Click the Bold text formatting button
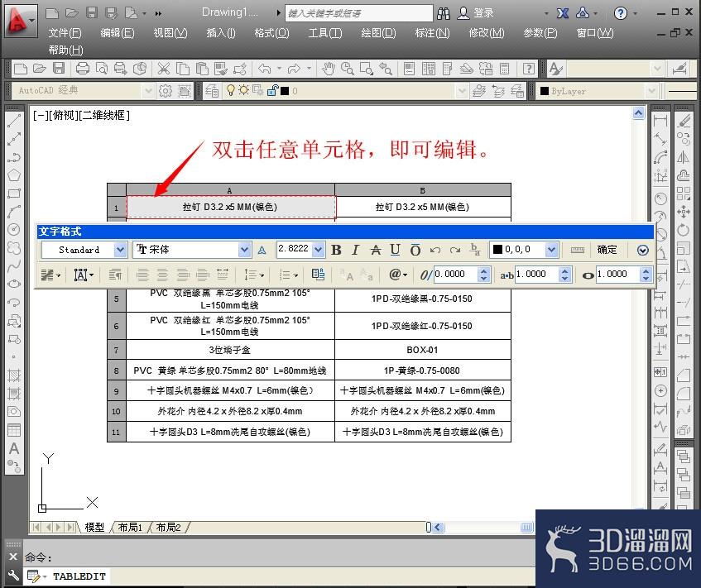 click(x=336, y=250)
